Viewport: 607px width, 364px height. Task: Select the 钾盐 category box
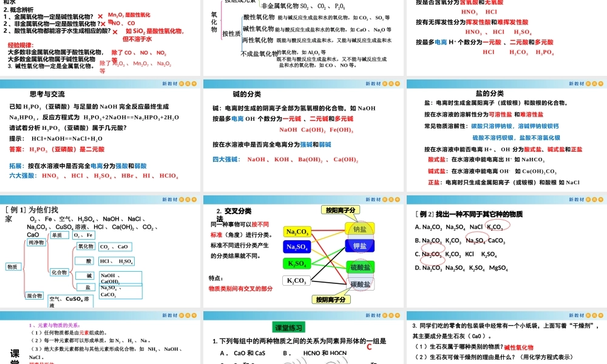(359, 246)
